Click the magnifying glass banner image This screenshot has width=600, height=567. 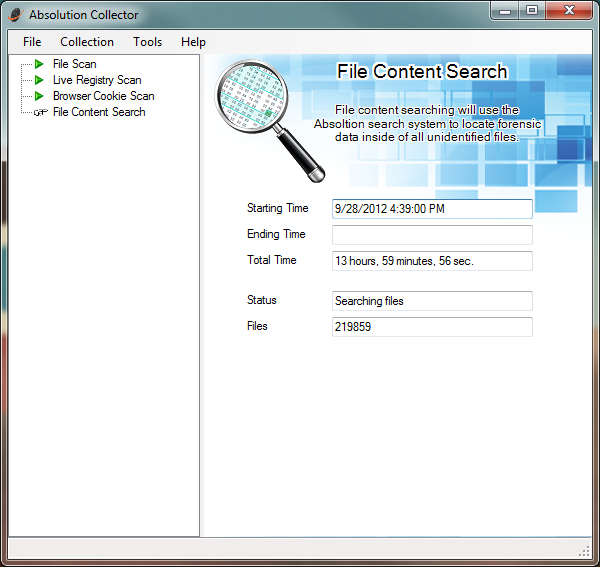(x=269, y=121)
